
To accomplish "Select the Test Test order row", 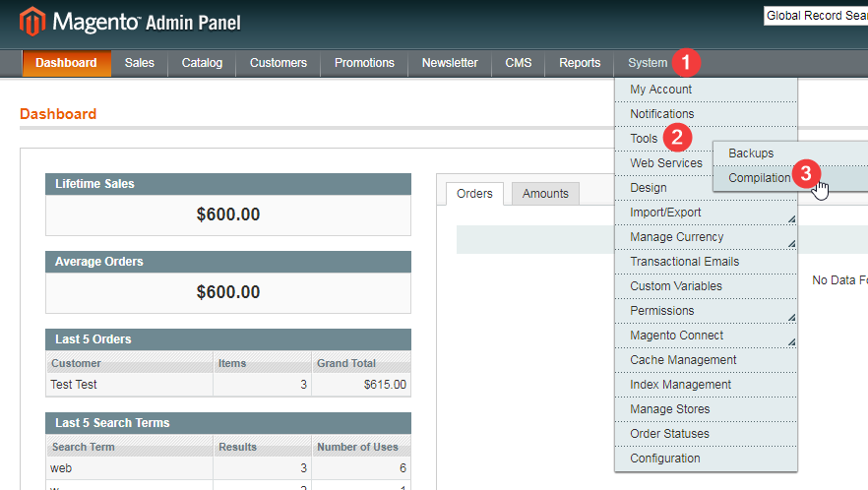I will (x=228, y=385).
